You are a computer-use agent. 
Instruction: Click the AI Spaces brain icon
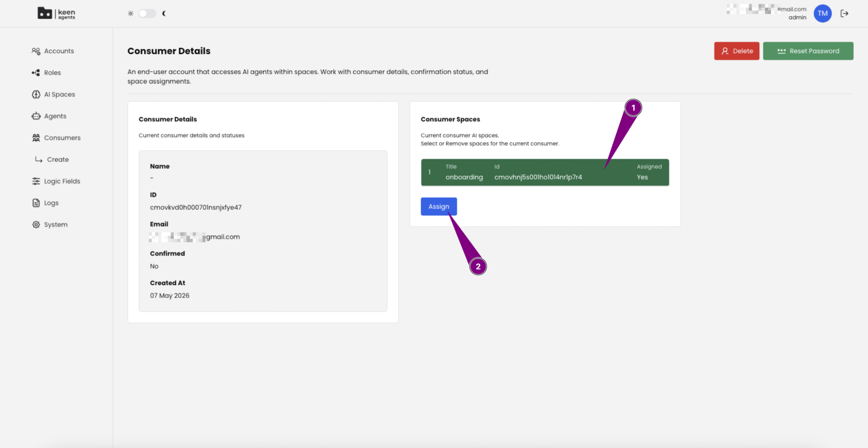(36, 94)
